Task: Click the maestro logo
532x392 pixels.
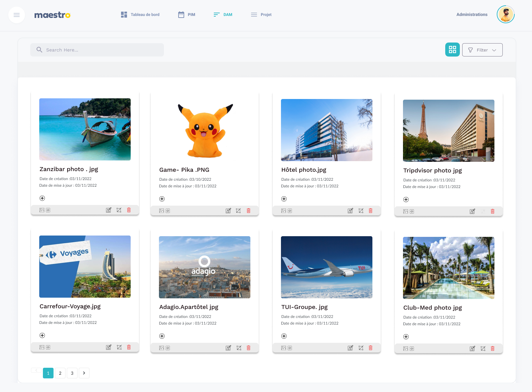Action: pos(52,15)
